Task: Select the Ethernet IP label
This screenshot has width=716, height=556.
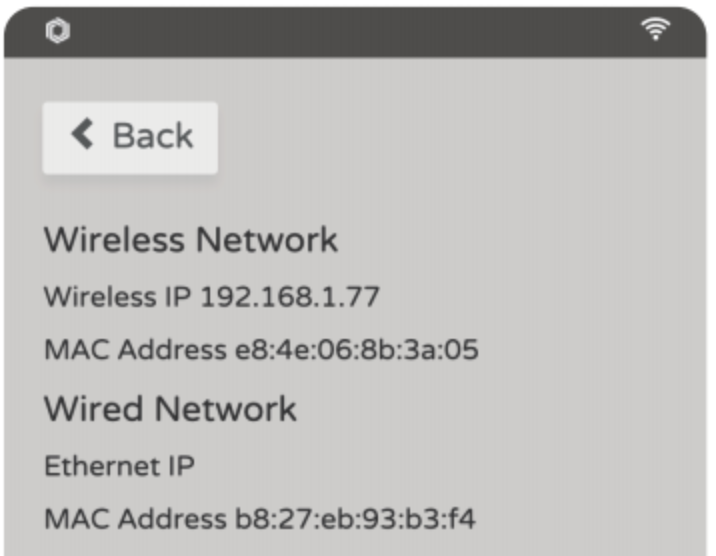Action: (119, 466)
